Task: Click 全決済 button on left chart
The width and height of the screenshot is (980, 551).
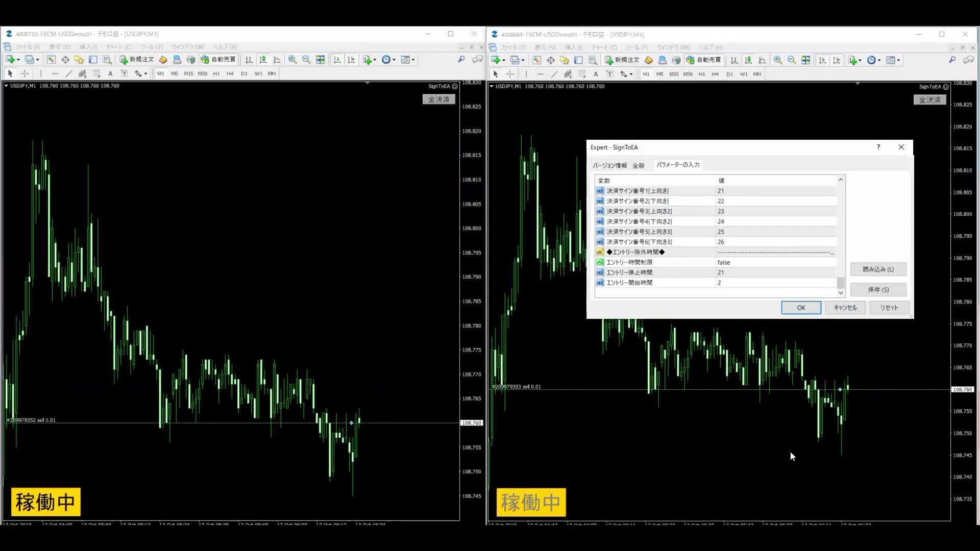Action: tap(439, 99)
